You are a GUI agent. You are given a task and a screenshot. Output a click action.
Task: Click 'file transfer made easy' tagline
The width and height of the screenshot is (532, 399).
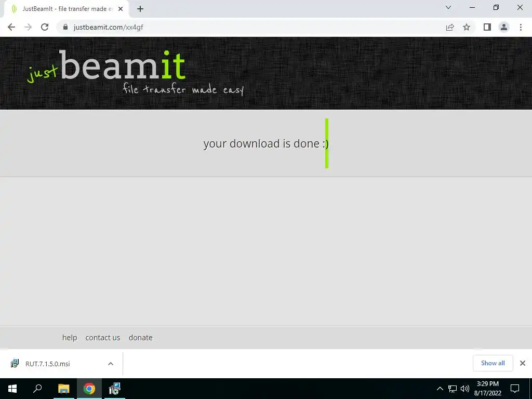tap(183, 89)
